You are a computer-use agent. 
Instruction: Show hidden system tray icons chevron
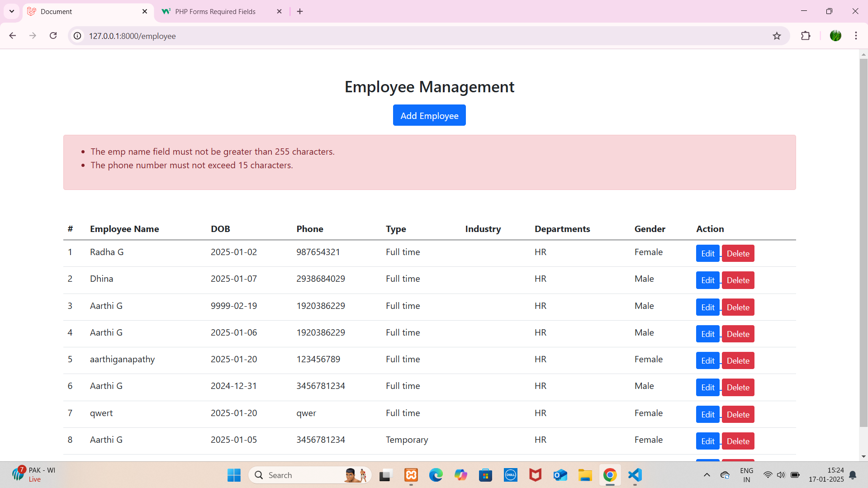[x=707, y=475]
